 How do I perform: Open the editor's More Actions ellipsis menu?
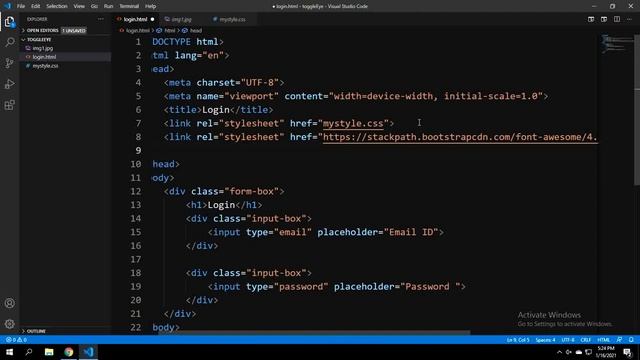click(629, 19)
